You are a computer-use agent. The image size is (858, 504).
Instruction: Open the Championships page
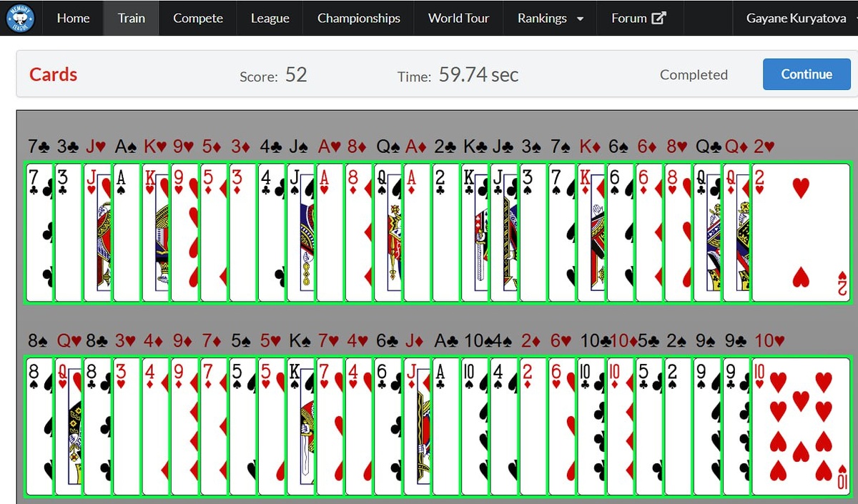(359, 18)
